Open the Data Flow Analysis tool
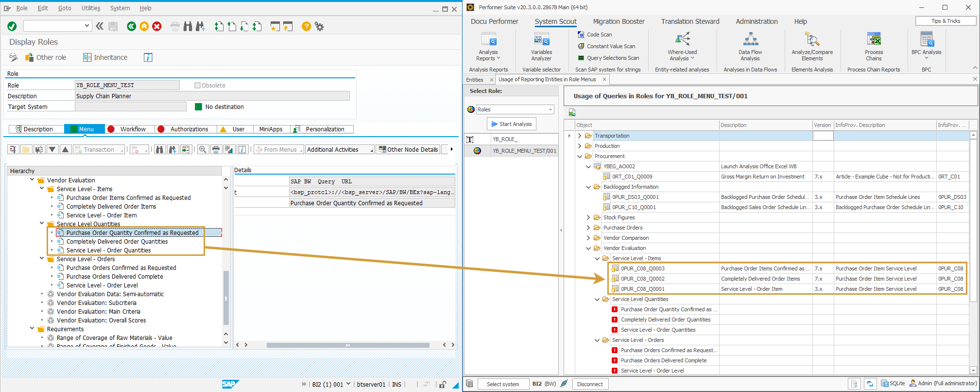 click(750, 39)
